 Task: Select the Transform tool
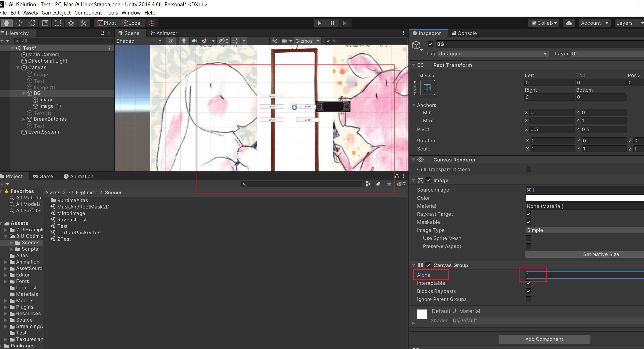(71, 23)
